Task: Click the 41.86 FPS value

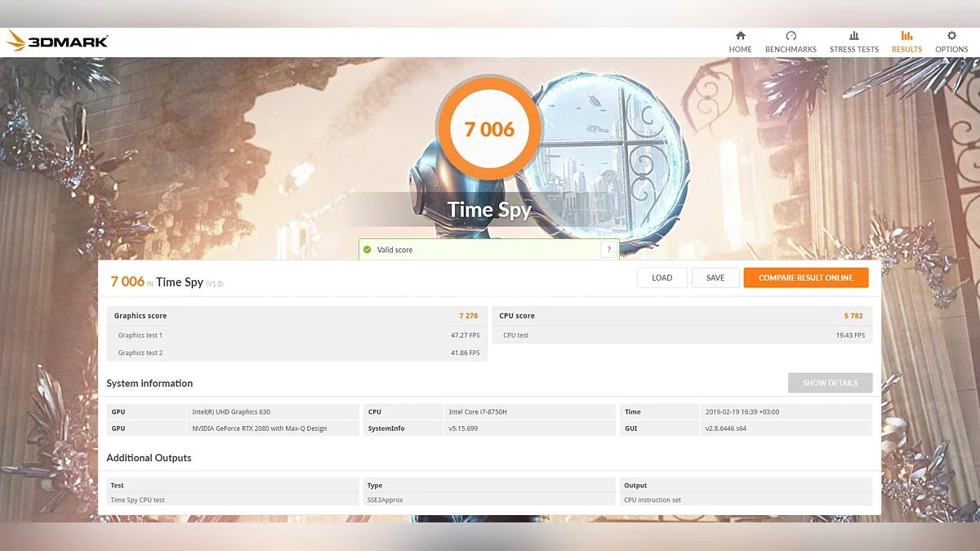Action: [465, 353]
